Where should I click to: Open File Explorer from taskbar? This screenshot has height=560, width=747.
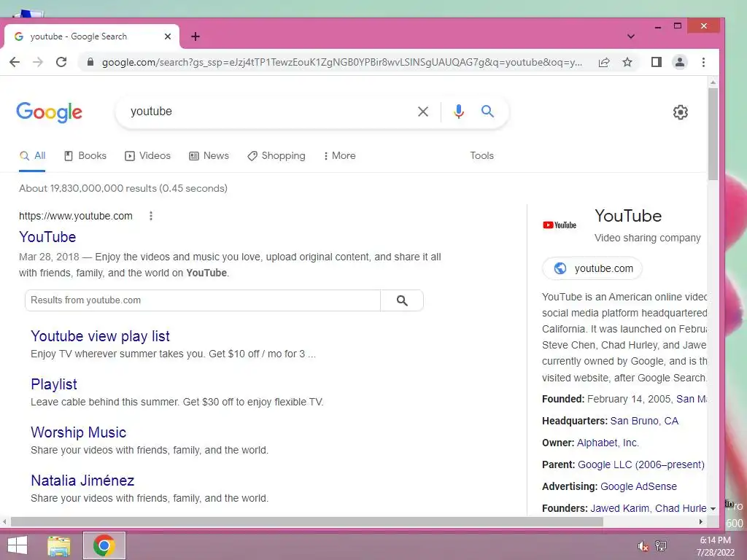coord(59,546)
